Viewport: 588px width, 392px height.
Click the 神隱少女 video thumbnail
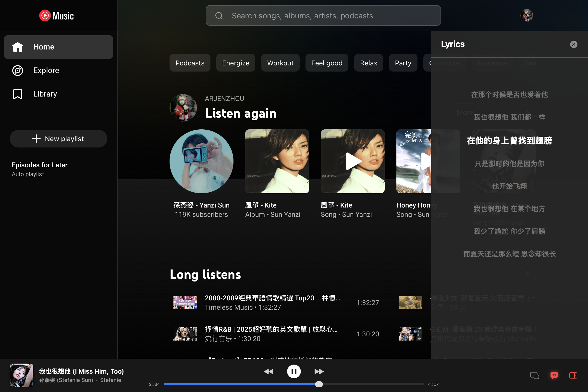(x=411, y=303)
